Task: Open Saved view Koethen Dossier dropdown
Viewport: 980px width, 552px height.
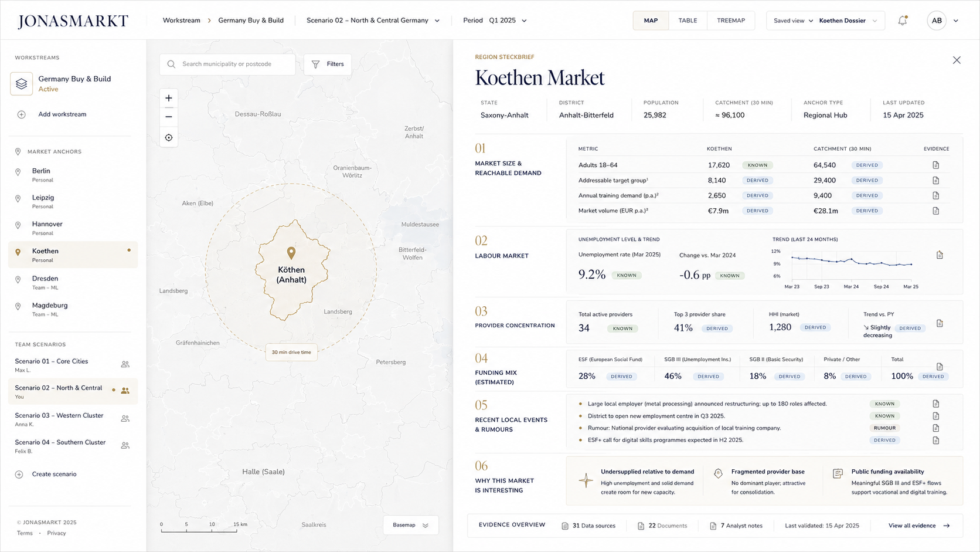Action: point(825,21)
